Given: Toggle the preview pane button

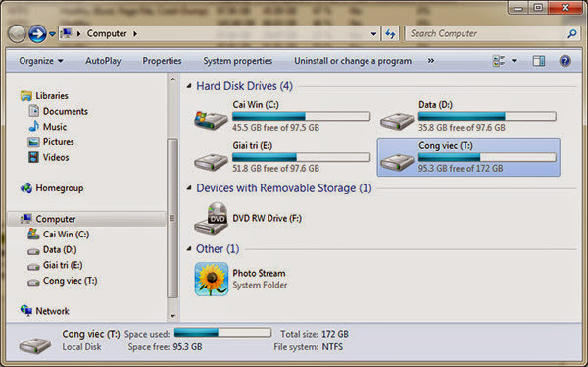Looking at the screenshot, I should [539, 61].
